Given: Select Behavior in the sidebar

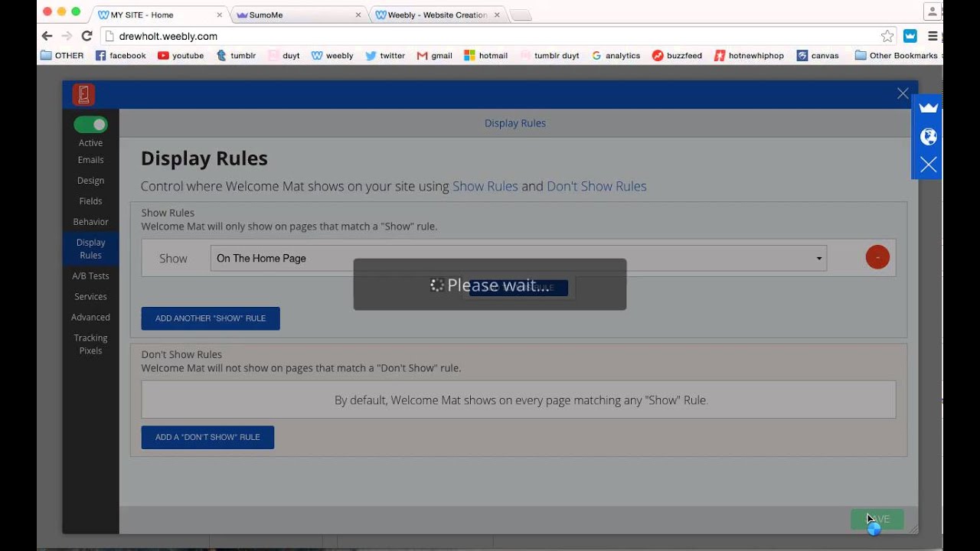Looking at the screenshot, I should pos(90,222).
